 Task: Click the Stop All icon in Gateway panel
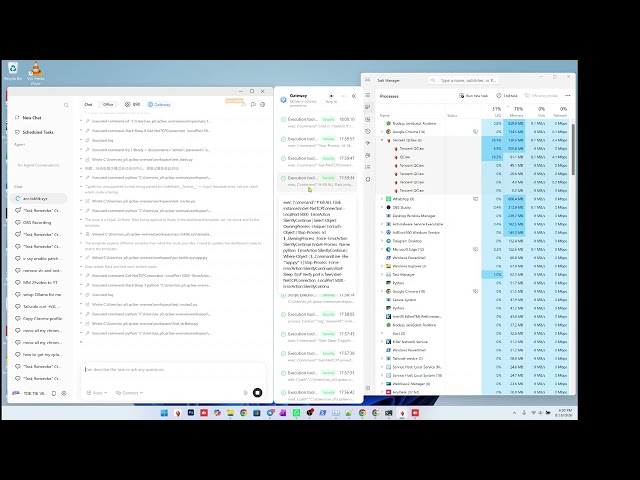coord(331,96)
